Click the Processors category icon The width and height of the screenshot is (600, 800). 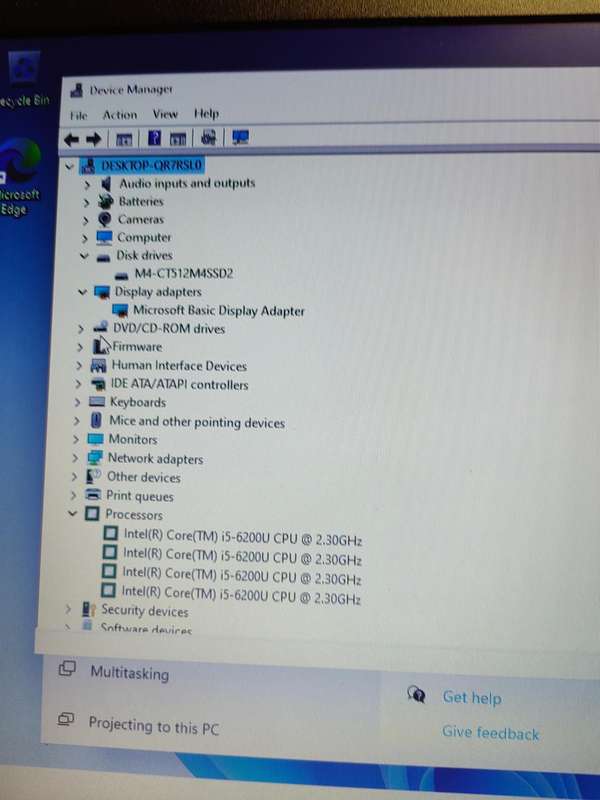pos(92,513)
